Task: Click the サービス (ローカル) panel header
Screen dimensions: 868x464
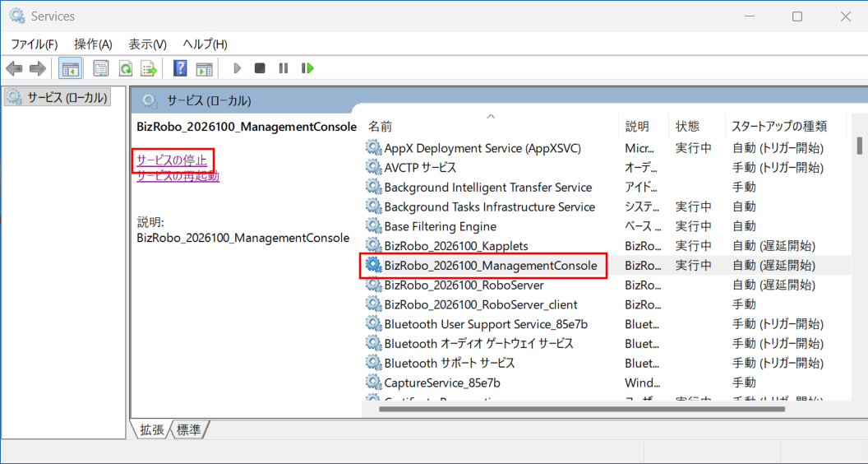Action: point(210,101)
